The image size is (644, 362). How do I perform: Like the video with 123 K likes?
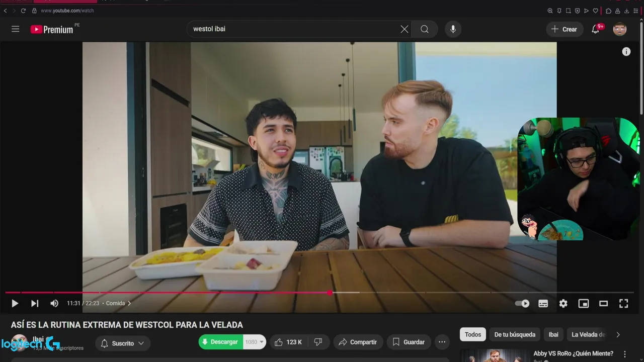(288, 342)
